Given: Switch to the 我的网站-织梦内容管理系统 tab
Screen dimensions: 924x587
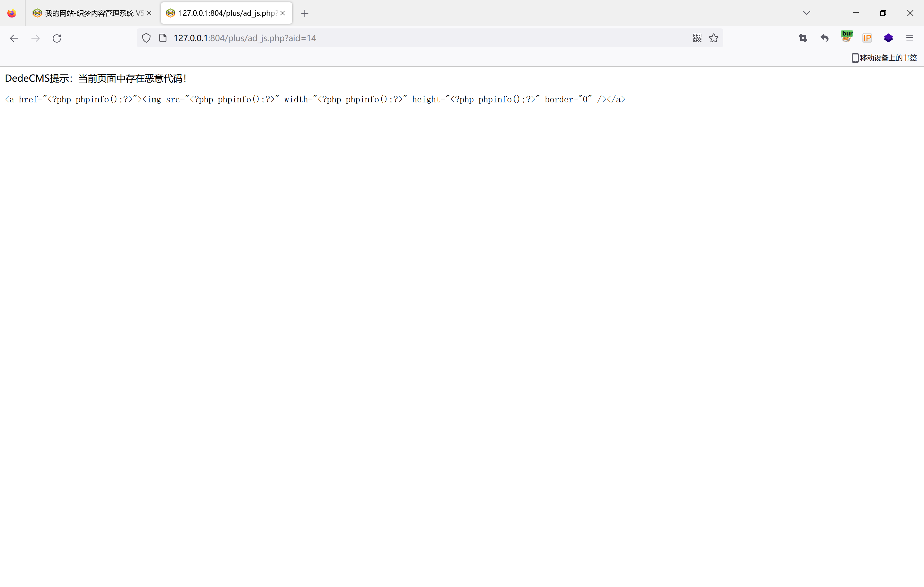Looking at the screenshot, I should coord(88,13).
